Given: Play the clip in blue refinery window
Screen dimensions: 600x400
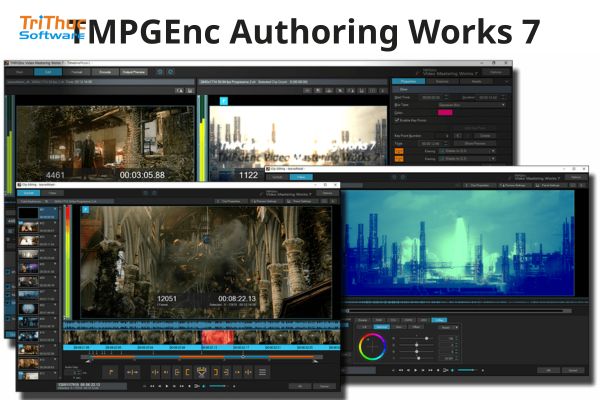Looking at the screenshot, I should [x=416, y=370].
